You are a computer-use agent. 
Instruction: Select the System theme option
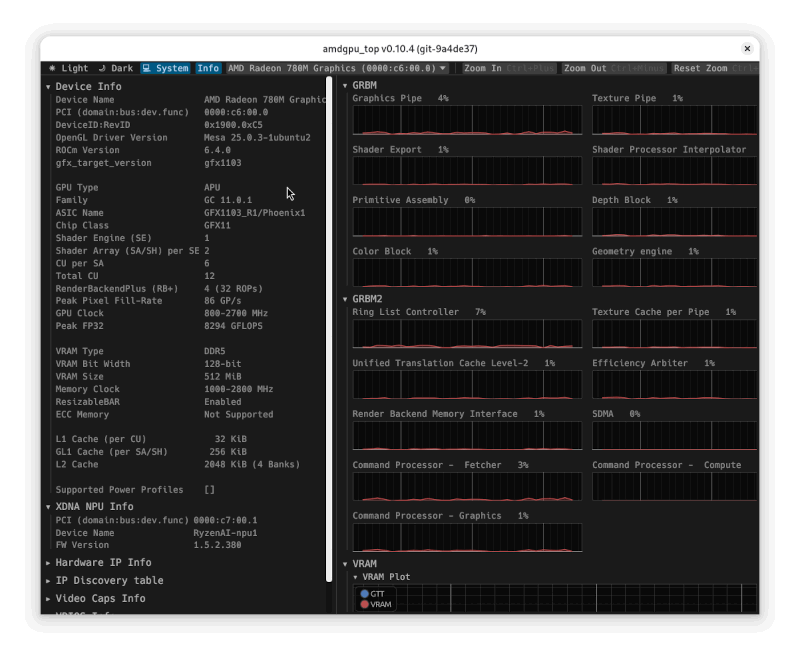pyautogui.click(x=165, y=68)
